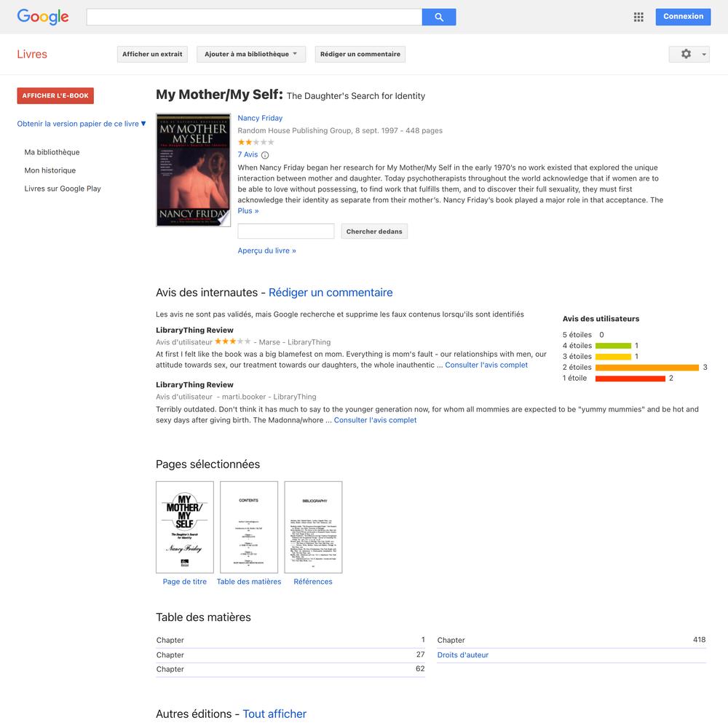The height and width of the screenshot is (728, 728).
Task: Expand the description with 'Plus »'
Action: pos(248,211)
